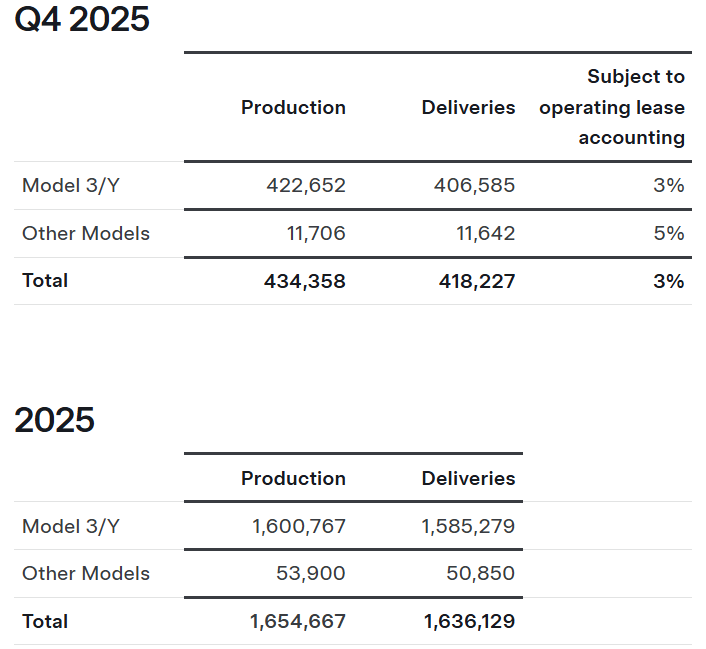Click the Model 3/Y label beside 1,600,767
Image resolution: width=706 pixels, height=649 pixels.
[x=70, y=525]
